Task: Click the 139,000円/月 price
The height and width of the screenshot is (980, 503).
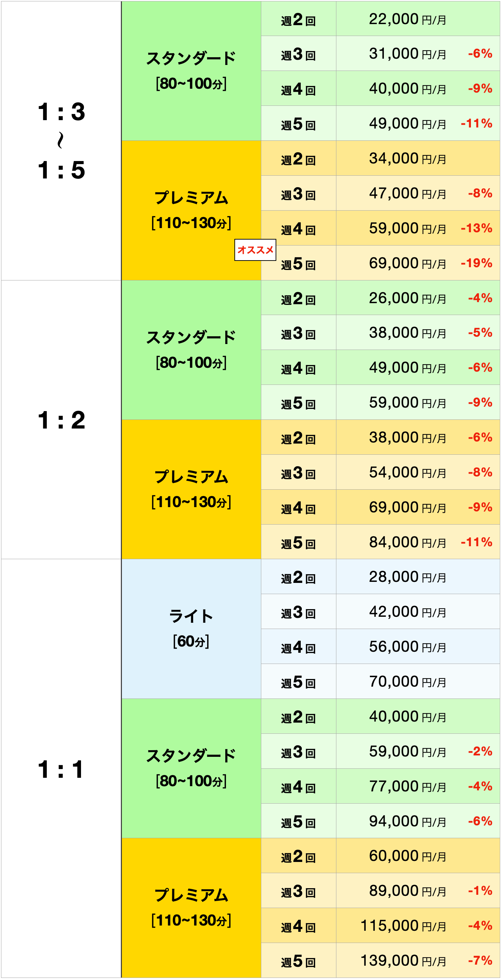Action: click(x=403, y=961)
